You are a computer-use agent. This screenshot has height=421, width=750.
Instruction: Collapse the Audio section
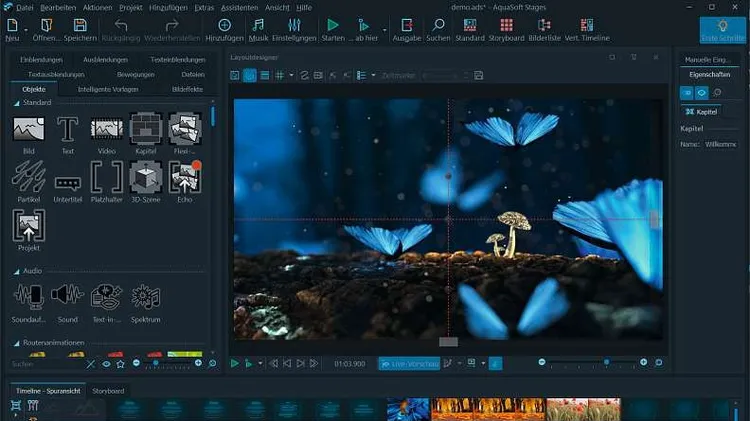(17, 270)
